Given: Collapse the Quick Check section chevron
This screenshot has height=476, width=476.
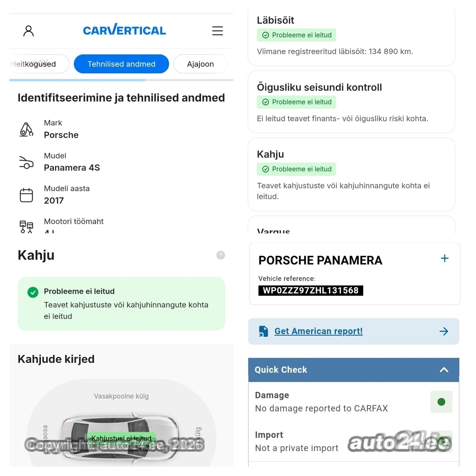Looking at the screenshot, I should coord(444,370).
